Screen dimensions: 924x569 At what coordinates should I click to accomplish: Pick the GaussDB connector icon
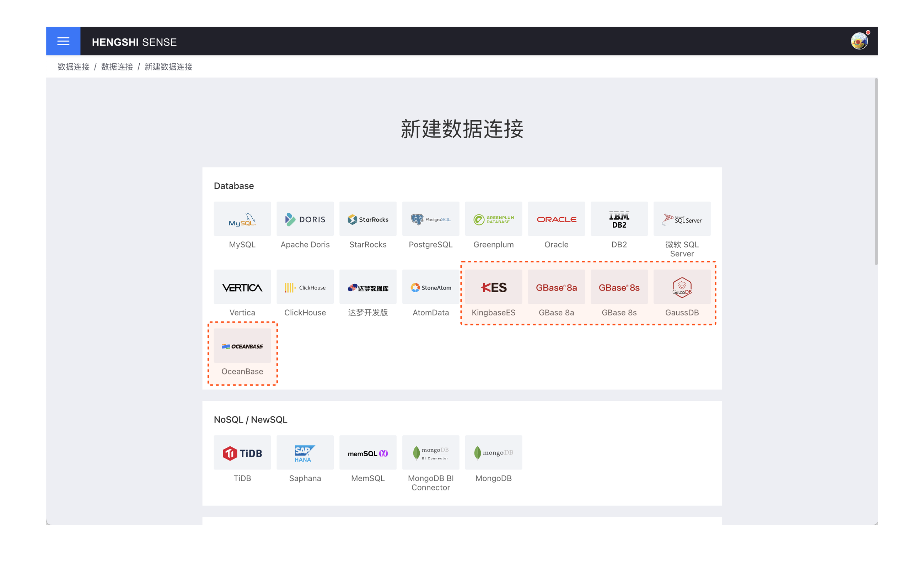click(x=682, y=287)
